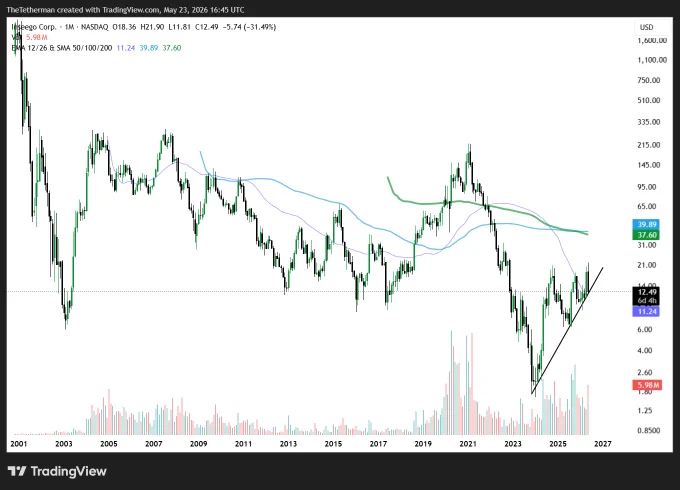Click the 1.25 price axis label
Viewport: 680px width, 490px height.
[645, 411]
